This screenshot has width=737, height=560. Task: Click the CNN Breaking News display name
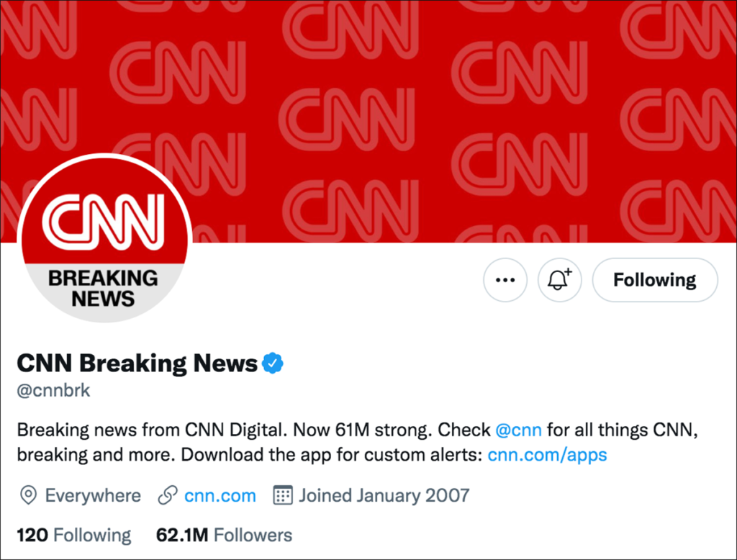137,363
